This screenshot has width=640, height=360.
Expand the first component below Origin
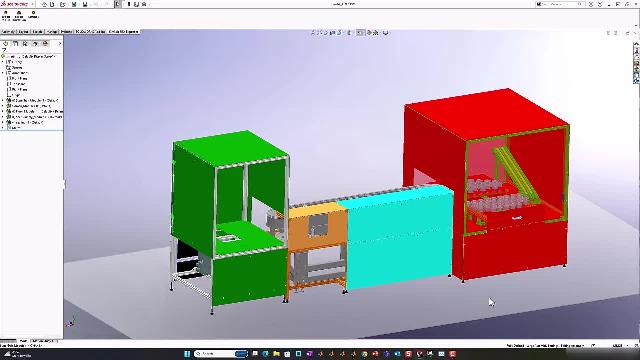coord(3,100)
